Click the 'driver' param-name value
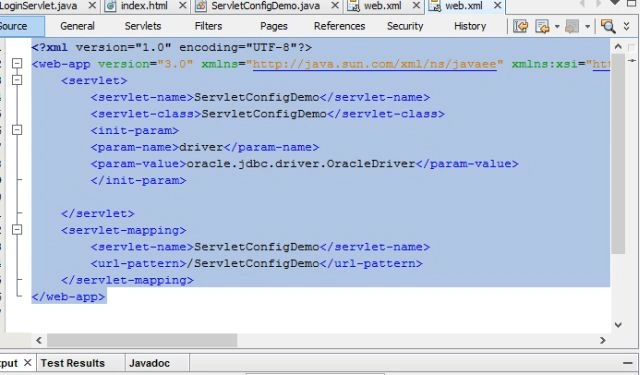640x375 pixels. point(201,147)
